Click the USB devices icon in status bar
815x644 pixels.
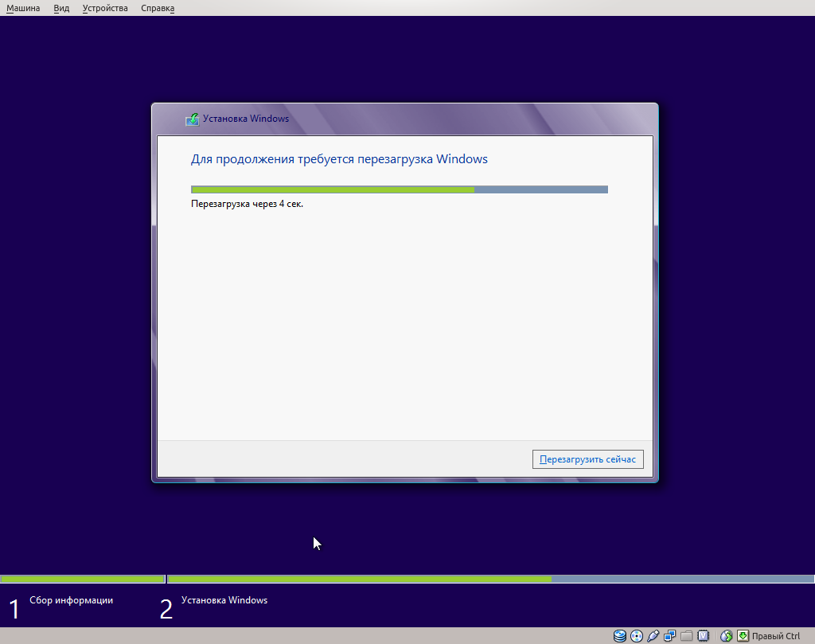point(653,635)
